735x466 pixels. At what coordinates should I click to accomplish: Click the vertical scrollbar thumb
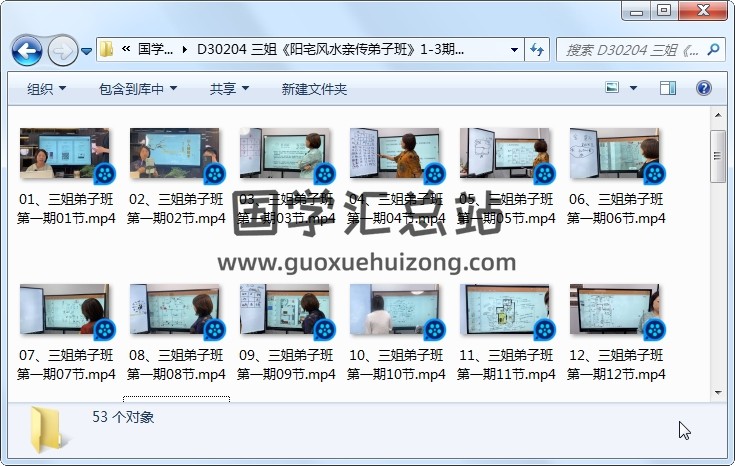718,157
